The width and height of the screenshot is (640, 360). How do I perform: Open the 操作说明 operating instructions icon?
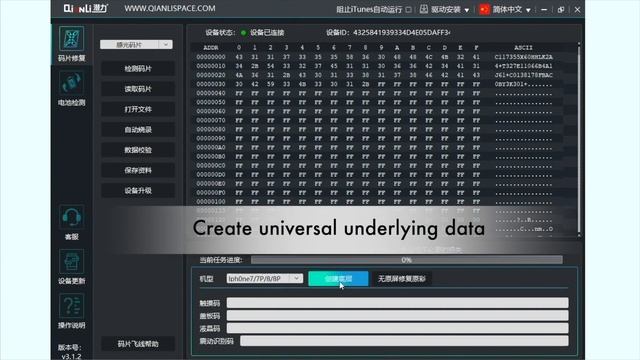pos(71,306)
